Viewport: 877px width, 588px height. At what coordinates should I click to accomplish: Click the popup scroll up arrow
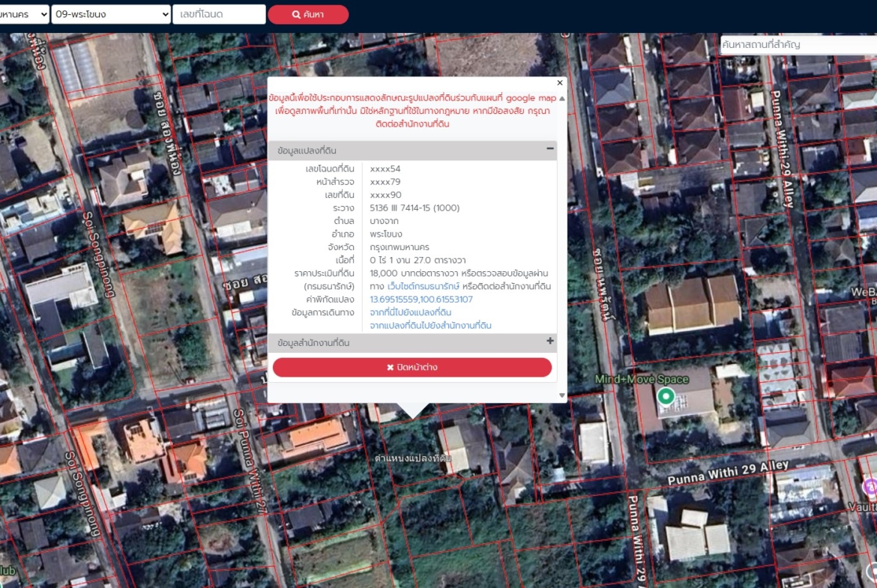click(x=562, y=99)
